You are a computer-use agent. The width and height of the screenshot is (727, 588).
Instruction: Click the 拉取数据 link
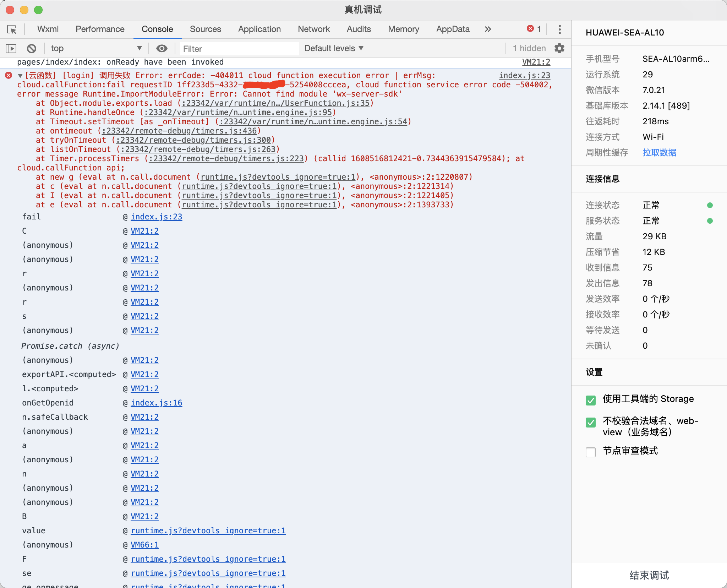click(x=659, y=153)
